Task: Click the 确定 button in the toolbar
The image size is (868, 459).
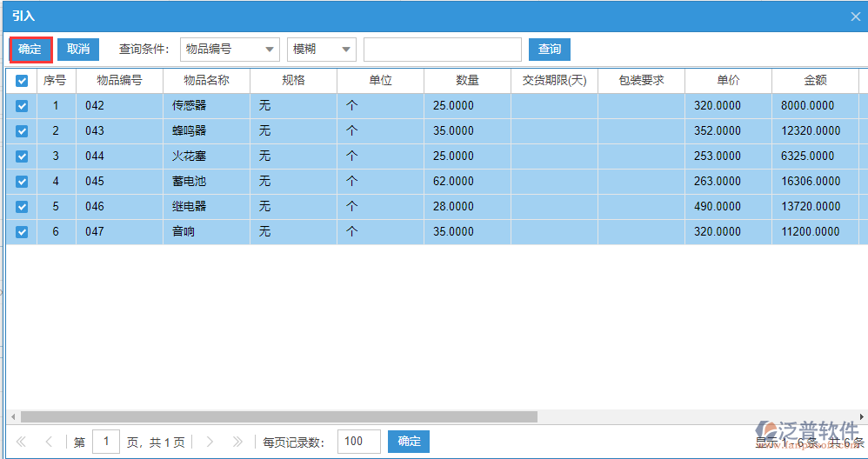Action: click(x=30, y=50)
